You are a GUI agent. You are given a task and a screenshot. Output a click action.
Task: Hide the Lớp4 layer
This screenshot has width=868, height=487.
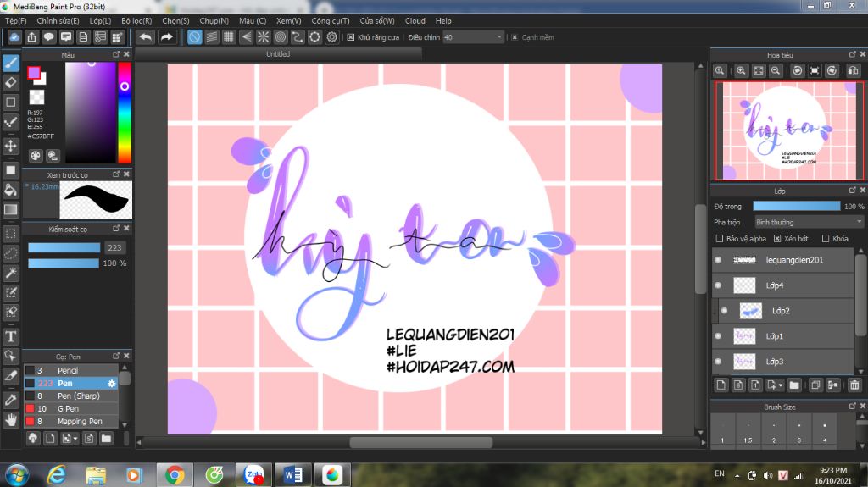tap(719, 285)
